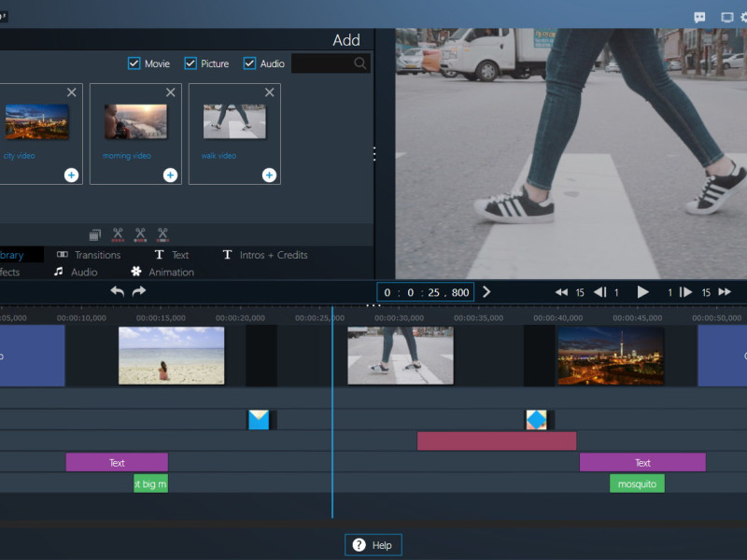This screenshot has height=560, width=747.
Task: Open the Audio tab
Action: pos(76,272)
